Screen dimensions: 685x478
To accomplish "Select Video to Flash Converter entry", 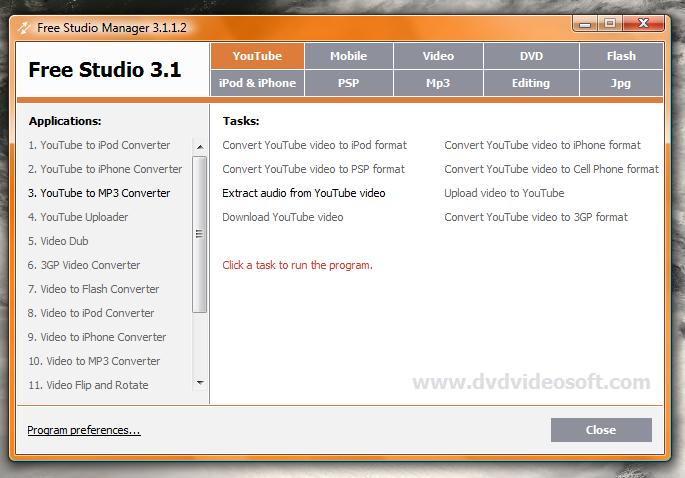I will pyautogui.click(x=93, y=289).
